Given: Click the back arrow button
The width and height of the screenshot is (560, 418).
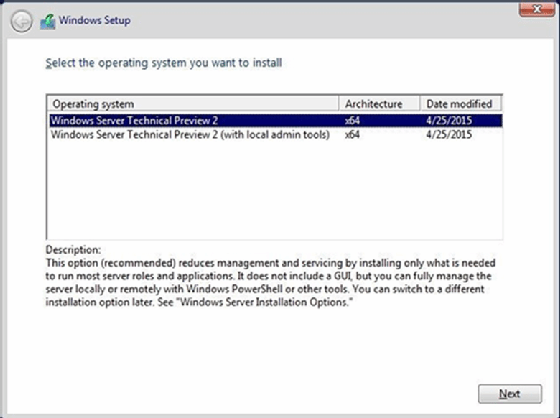Looking at the screenshot, I should 21,21.
